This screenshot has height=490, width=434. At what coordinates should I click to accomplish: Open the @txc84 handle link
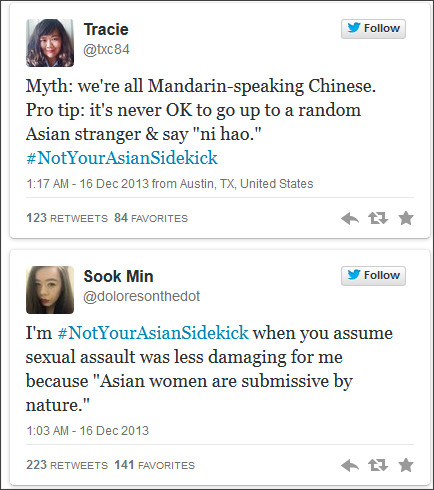pos(106,50)
